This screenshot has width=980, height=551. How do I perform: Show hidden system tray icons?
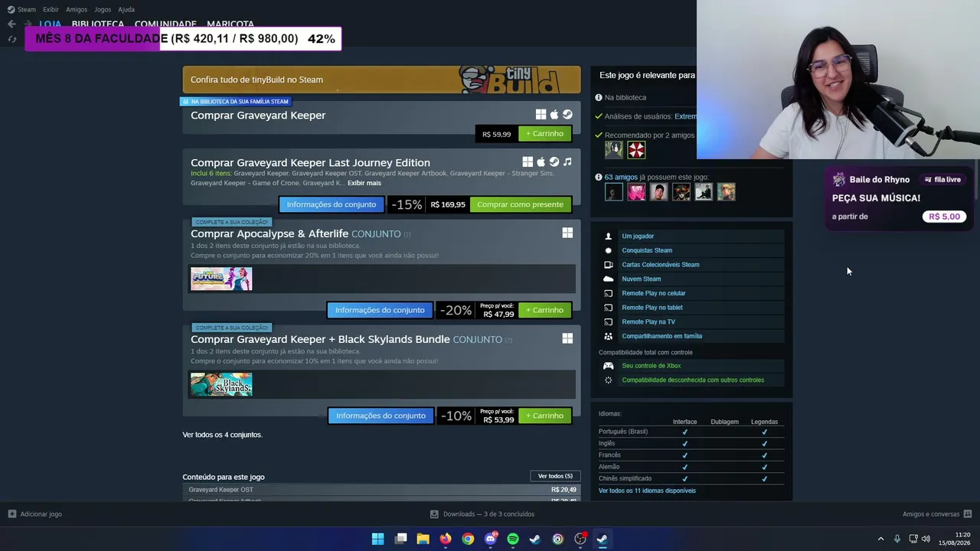point(880,539)
